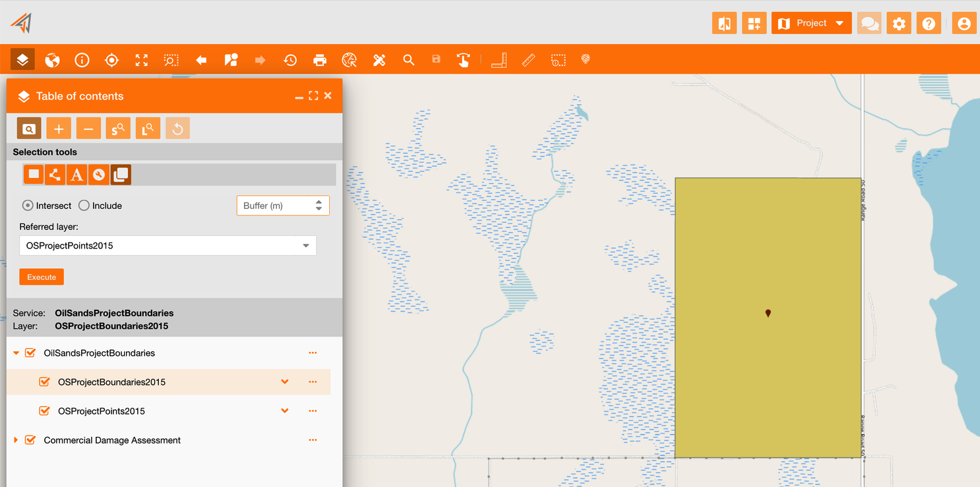The image size is (980, 487).
Task: Click the dashed rectangle info selection icon
Action: click(x=559, y=60)
